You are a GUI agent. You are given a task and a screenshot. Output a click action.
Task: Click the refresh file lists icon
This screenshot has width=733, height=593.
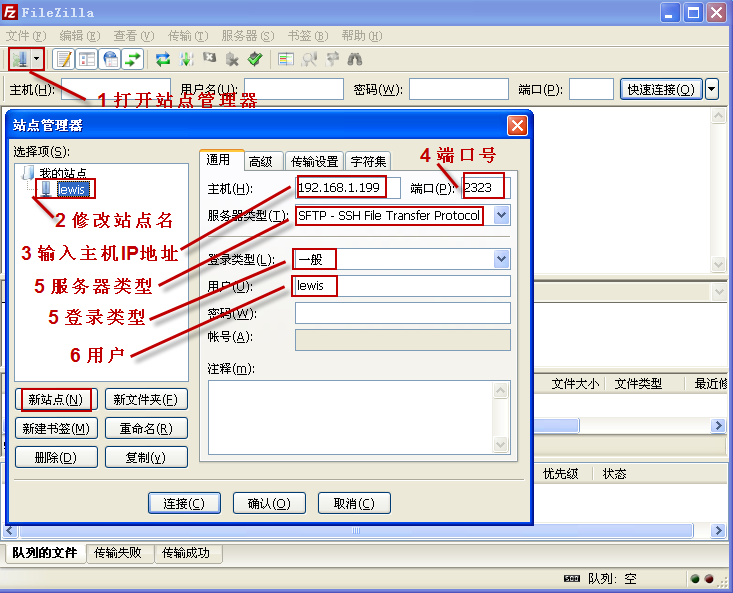pos(163,59)
